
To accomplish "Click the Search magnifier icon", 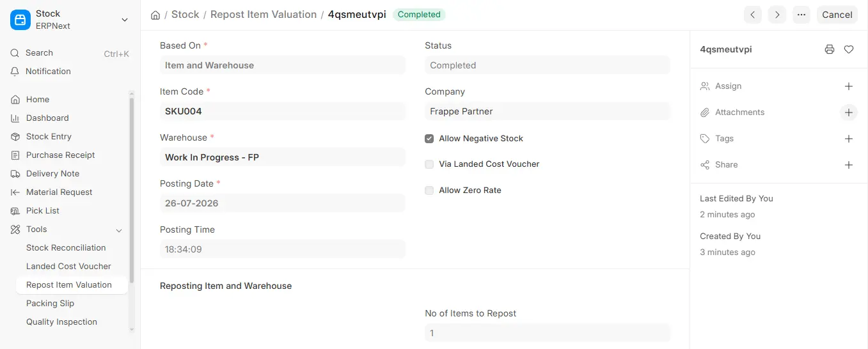I will click(x=15, y=53).
